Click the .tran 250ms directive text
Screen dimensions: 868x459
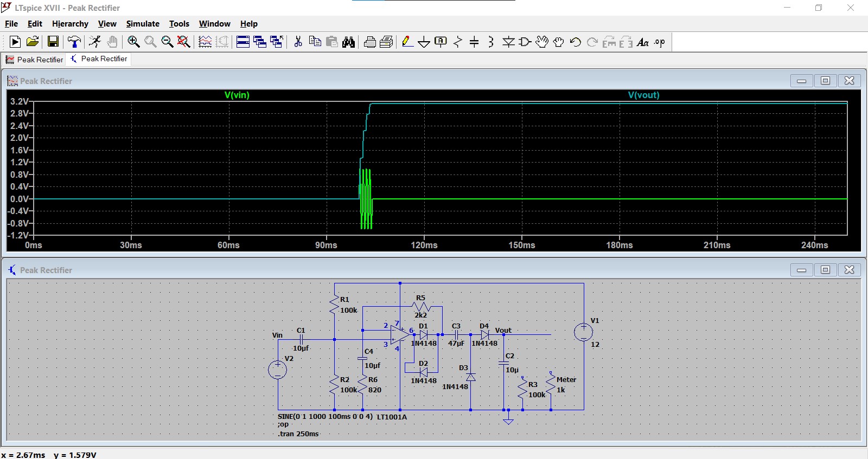[x=298, y=434]
